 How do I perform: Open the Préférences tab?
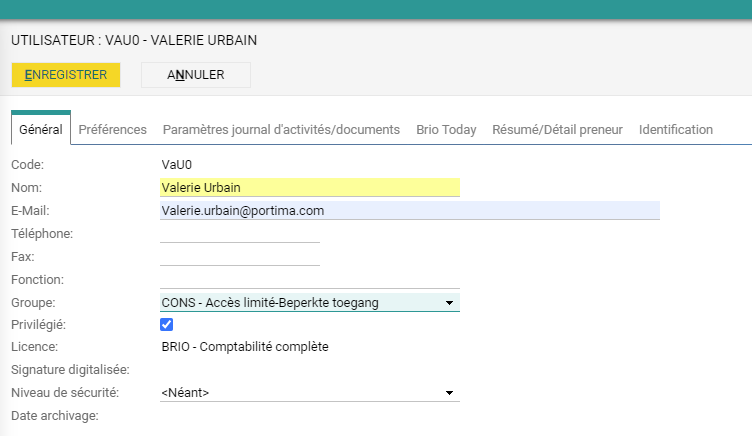(112, 130)
